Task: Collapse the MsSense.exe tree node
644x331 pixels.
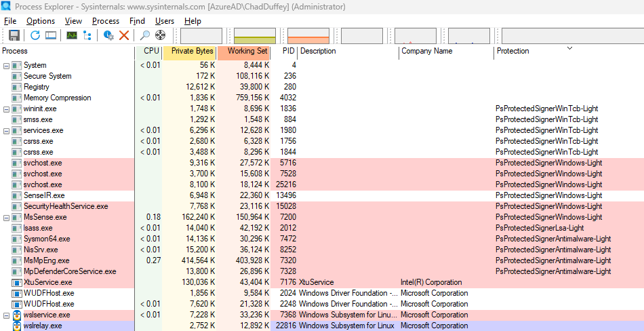Action: point(6,218)
